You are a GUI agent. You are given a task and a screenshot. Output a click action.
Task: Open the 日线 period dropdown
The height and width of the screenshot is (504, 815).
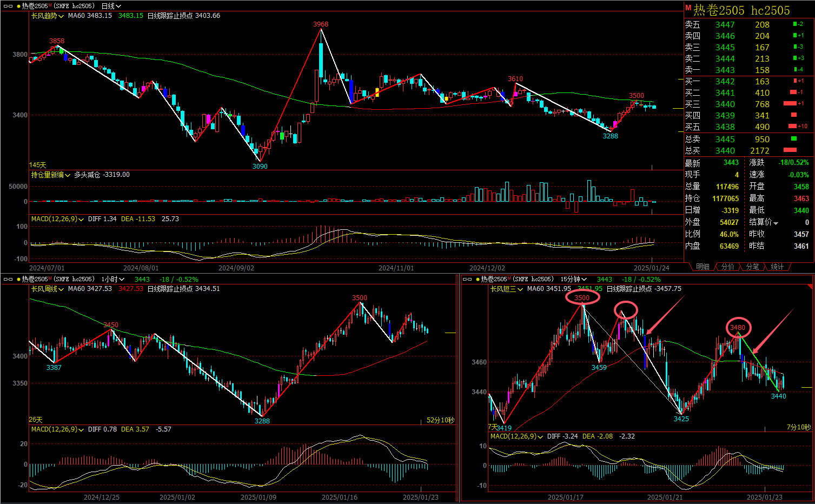click(x=111, y=6)
